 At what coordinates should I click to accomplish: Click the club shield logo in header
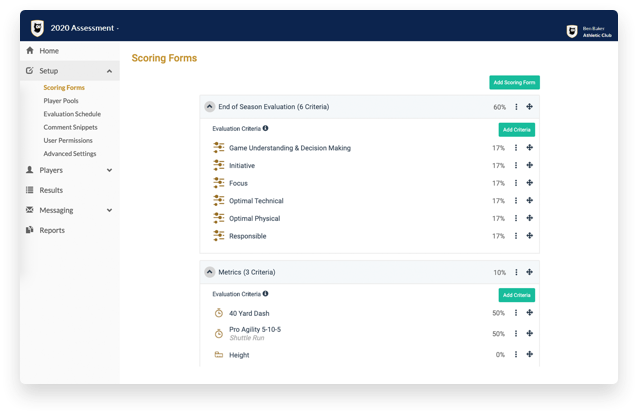(x=37, y=27)
